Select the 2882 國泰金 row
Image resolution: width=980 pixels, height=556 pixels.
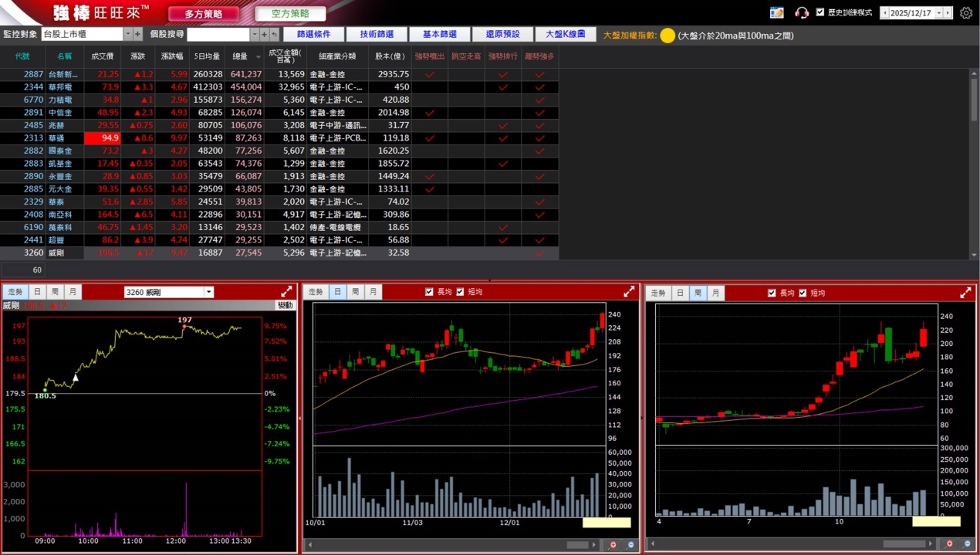click(x=279, y=151)
